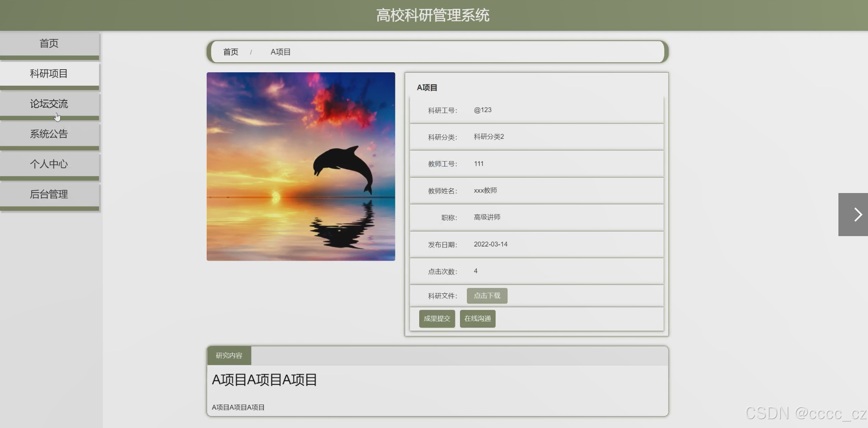Click the 科研分类2 category value

click(489, 137)
